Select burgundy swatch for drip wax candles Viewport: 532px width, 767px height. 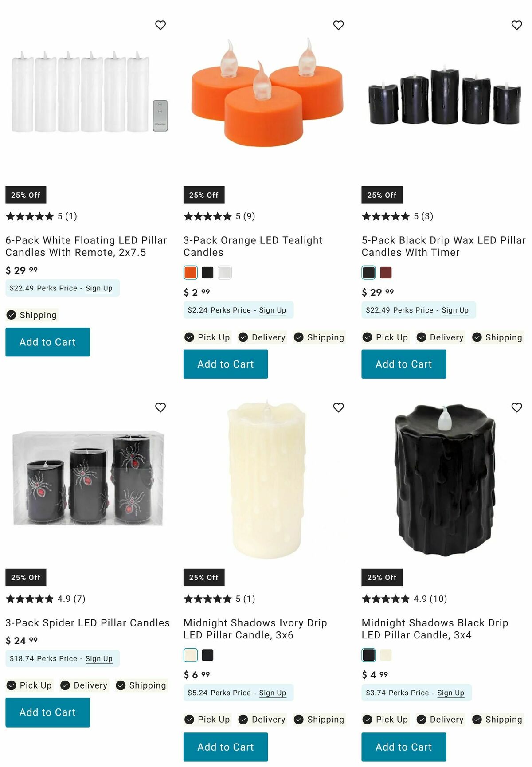tap(386, 273)
